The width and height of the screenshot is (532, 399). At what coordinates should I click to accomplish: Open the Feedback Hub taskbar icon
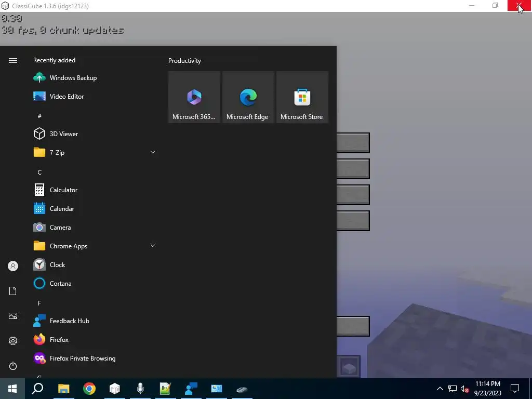[191, 389]
